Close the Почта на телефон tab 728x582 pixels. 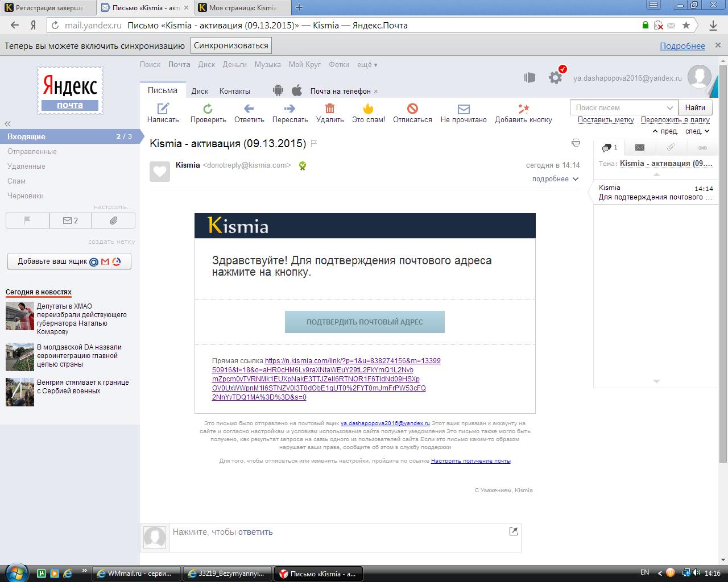(376, 91)
